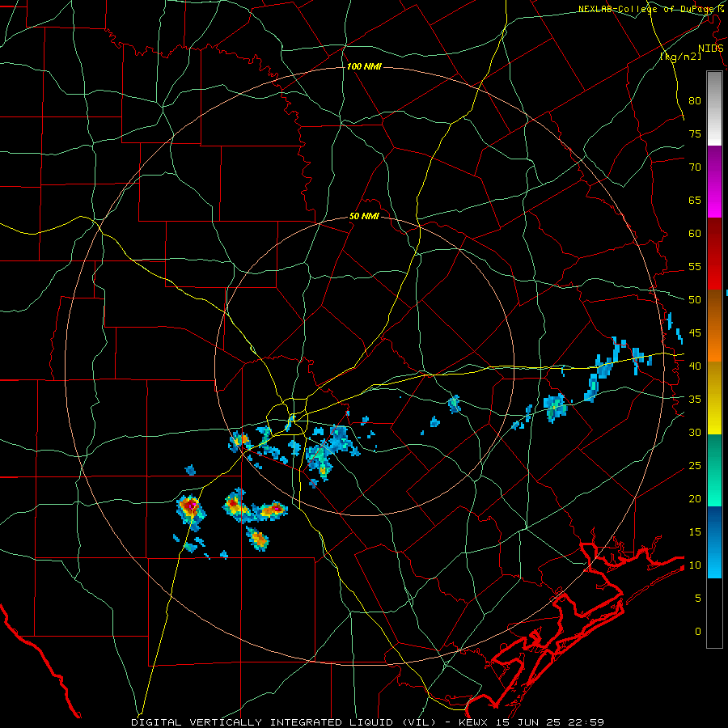Screen dimensions: 728x728
Task: Click the "55" value on the color scale
Action: pos(695,266)
